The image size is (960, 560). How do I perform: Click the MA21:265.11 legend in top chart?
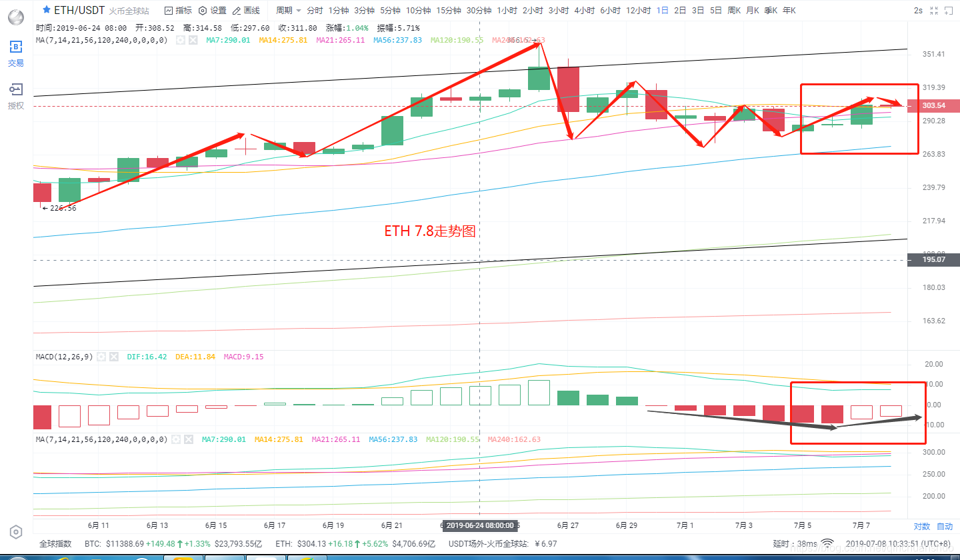341,40
